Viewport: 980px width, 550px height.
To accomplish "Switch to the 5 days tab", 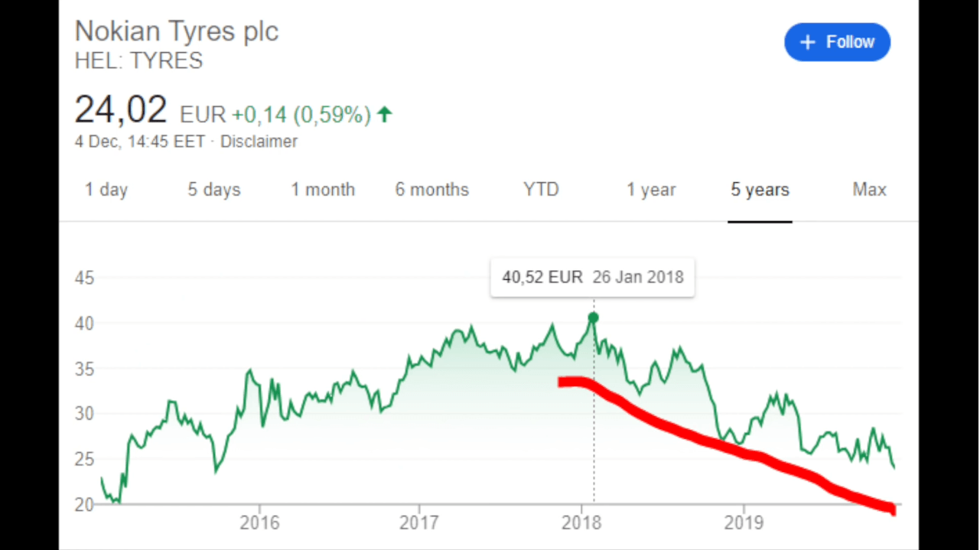I will [x=214, y=190].
